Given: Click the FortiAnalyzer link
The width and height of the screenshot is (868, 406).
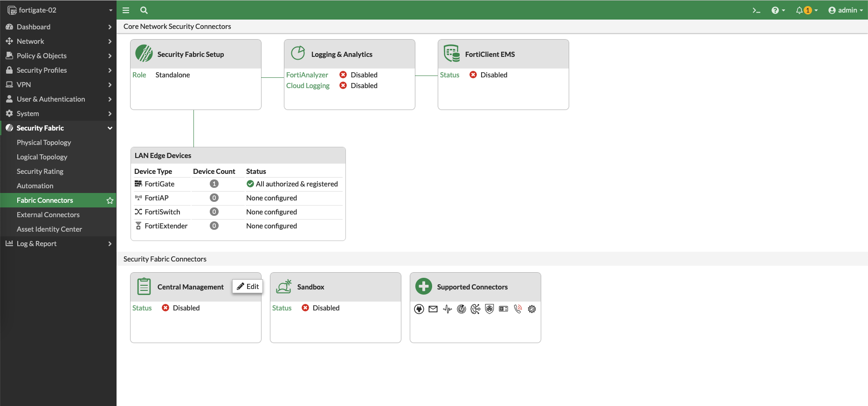Looking at the screenshot, I should tap(307, 75).
